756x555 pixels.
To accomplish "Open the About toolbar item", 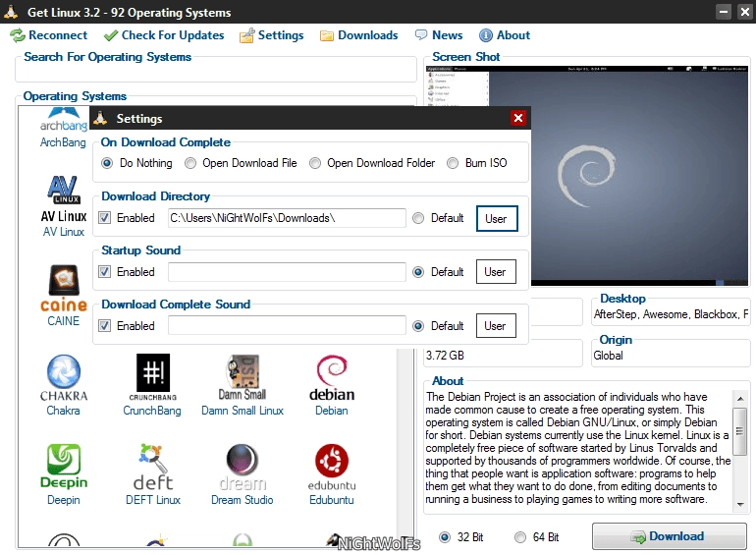I will [505, 35].
